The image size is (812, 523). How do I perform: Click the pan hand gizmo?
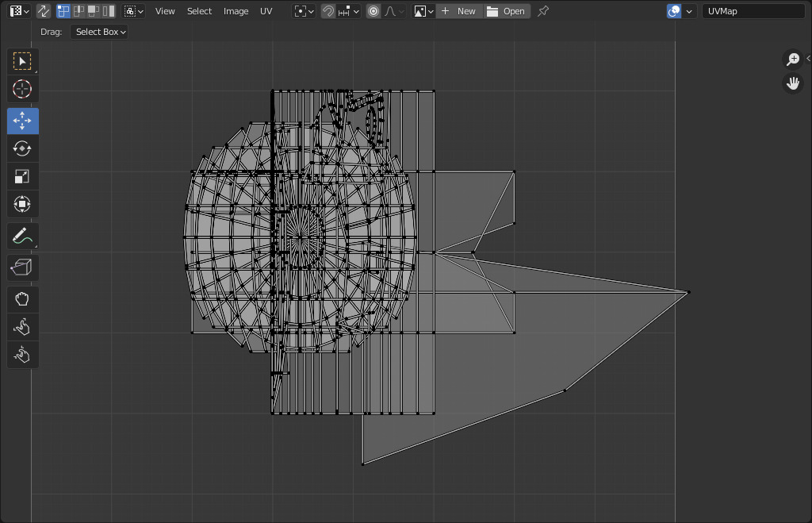793,83
